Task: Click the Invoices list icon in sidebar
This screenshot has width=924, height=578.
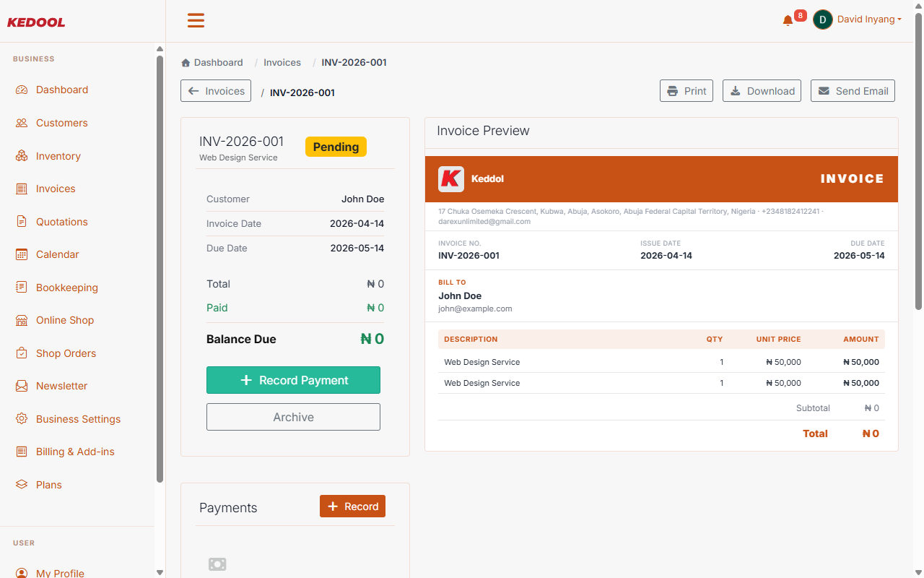Action: click(x=22, y=189)
